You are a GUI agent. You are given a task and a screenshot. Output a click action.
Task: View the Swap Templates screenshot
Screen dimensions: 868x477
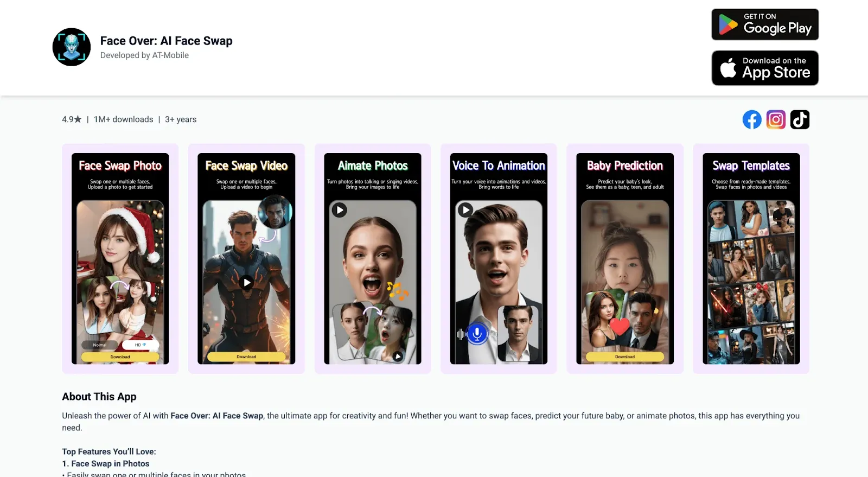(x=751, y=258)
